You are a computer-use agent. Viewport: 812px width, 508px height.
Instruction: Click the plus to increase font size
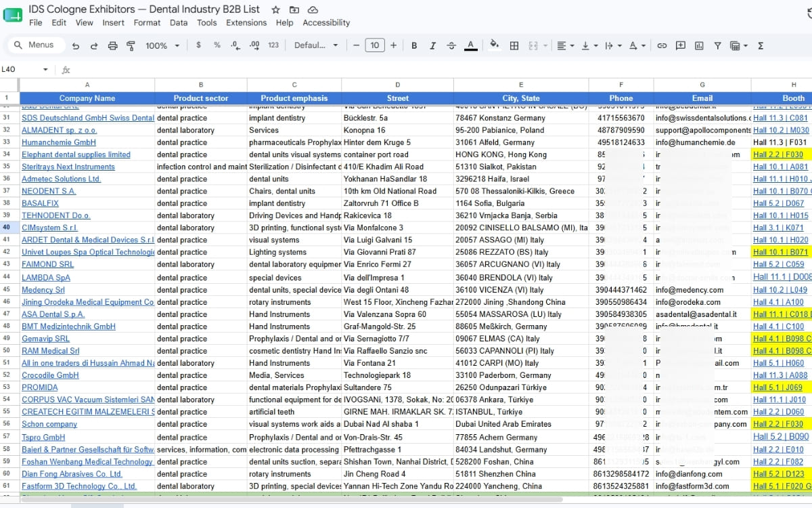(x=393, y=45)
